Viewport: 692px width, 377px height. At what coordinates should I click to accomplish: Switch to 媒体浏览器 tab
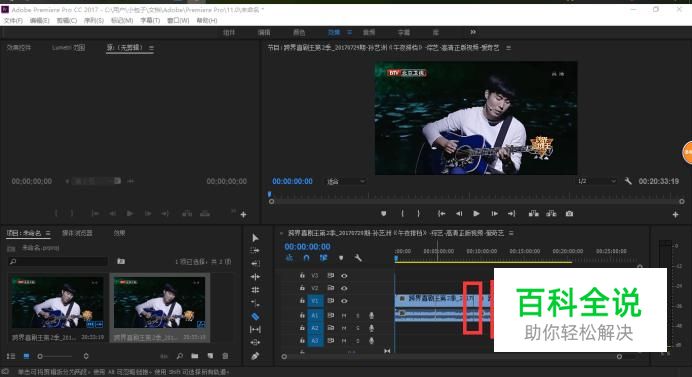tap(77, 233)
